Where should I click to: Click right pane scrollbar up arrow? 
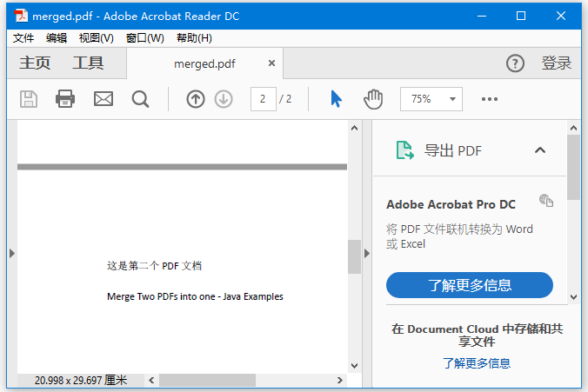[573, 128]
